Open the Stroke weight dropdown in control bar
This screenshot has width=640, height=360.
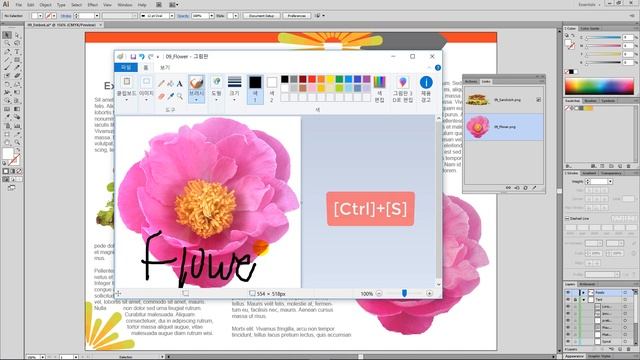pos(97,16)
